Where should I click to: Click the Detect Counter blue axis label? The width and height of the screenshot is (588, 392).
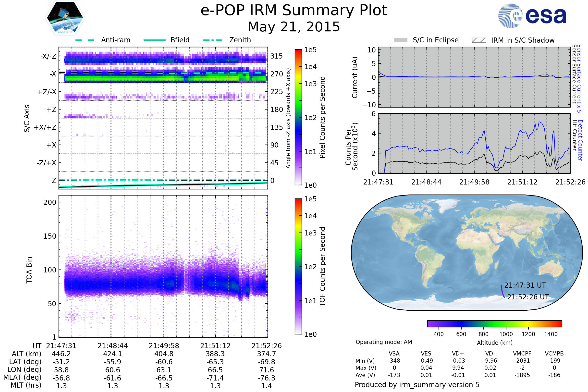[x=580, y=140]
